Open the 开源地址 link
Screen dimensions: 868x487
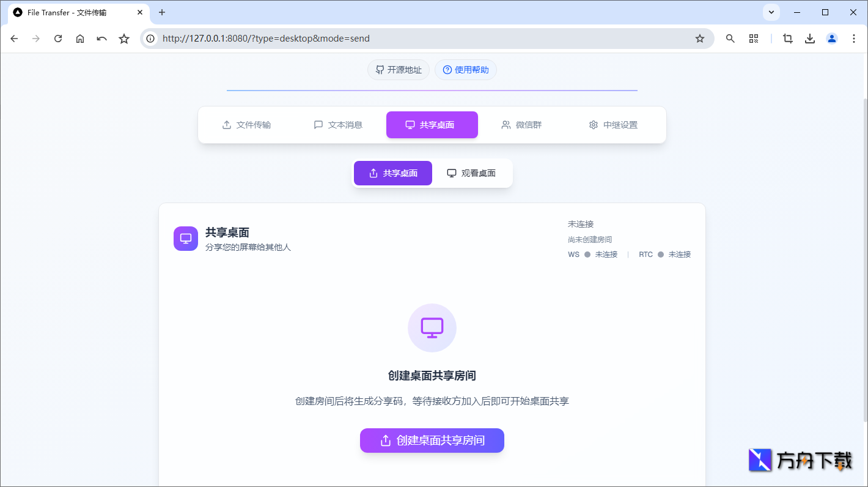click(398, 69)
